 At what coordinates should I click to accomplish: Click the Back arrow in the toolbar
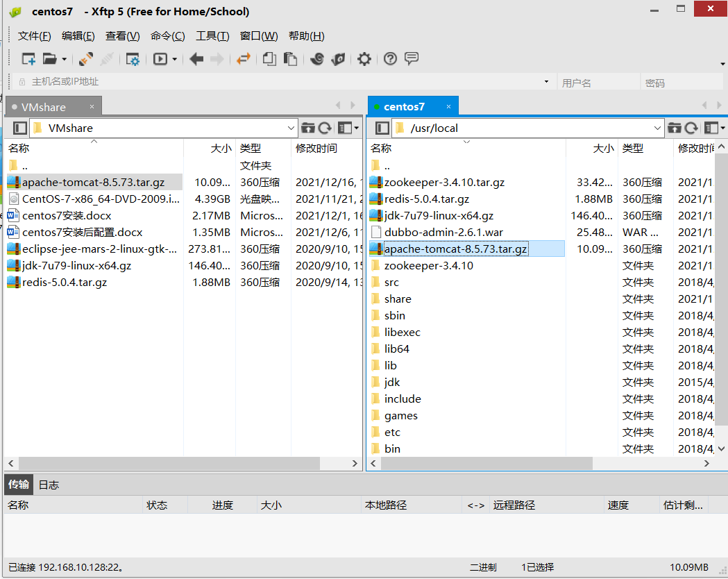[196, 59]
